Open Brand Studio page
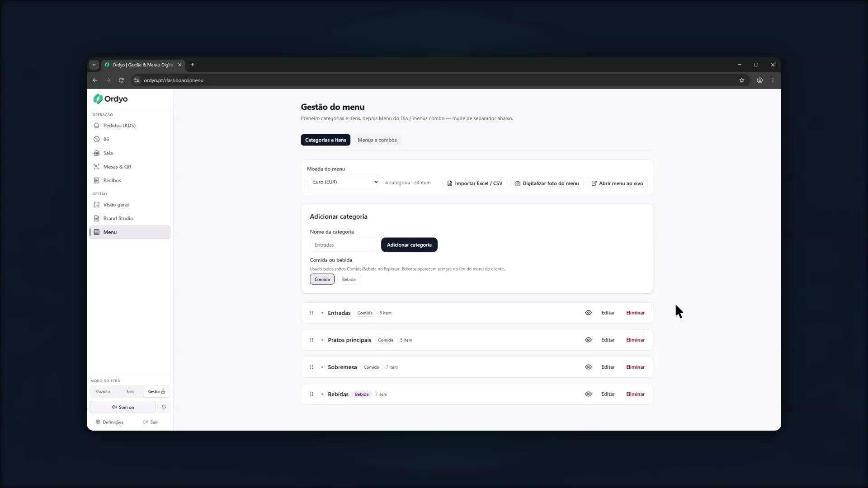This screenshot has height=488, width=868. click(130, 218)
